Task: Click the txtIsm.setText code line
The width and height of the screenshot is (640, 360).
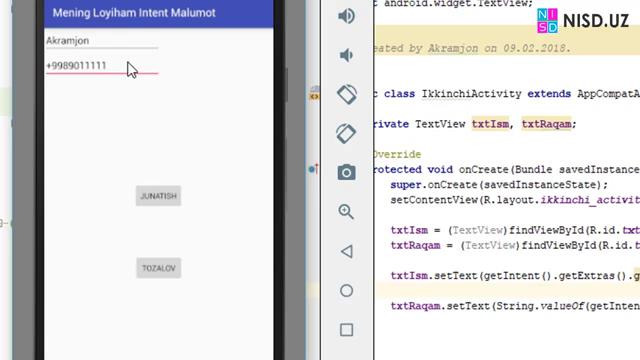Action: pos(515,276)
